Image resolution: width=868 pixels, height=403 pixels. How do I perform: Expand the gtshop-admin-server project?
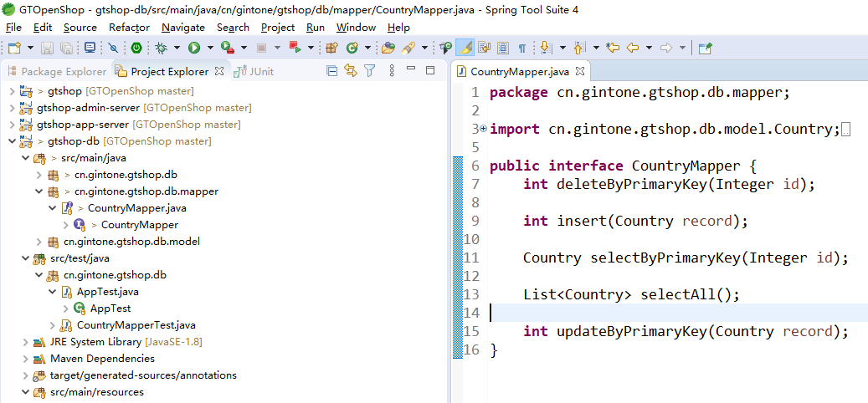pos(13,107)
